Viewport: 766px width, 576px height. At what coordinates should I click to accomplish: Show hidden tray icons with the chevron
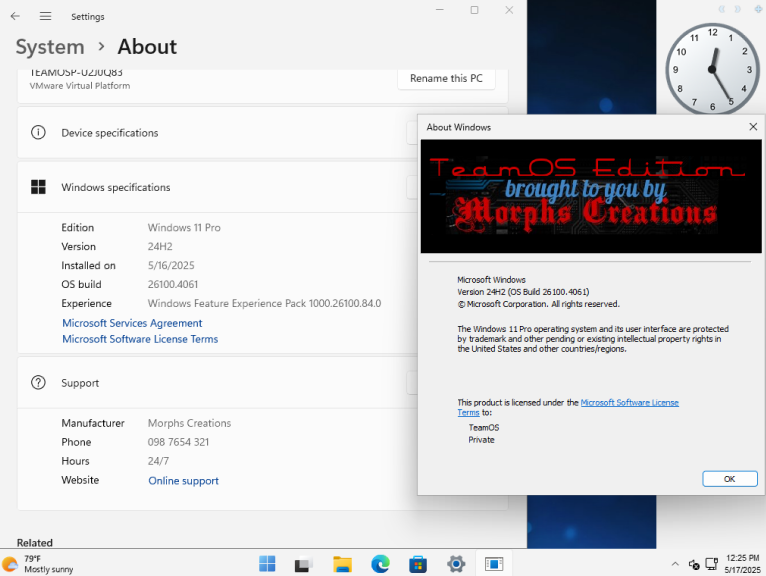click(675, 564)
